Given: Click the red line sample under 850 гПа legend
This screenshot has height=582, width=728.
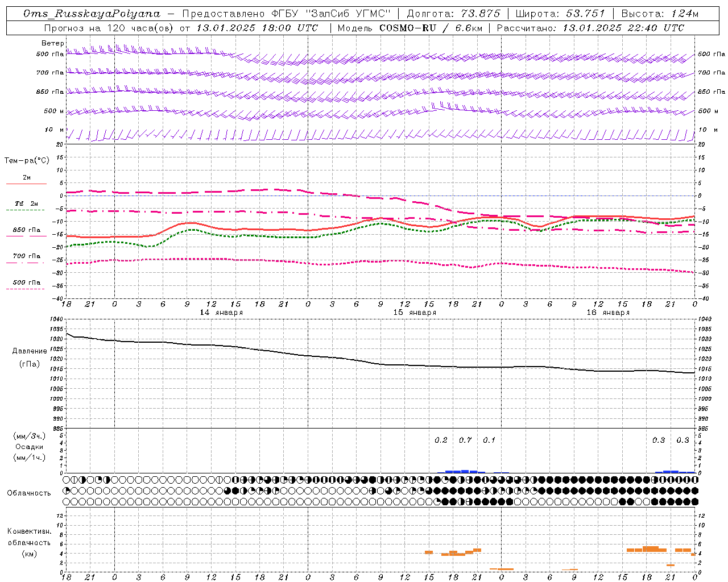Looking at the screenshot, I should 25,236.
